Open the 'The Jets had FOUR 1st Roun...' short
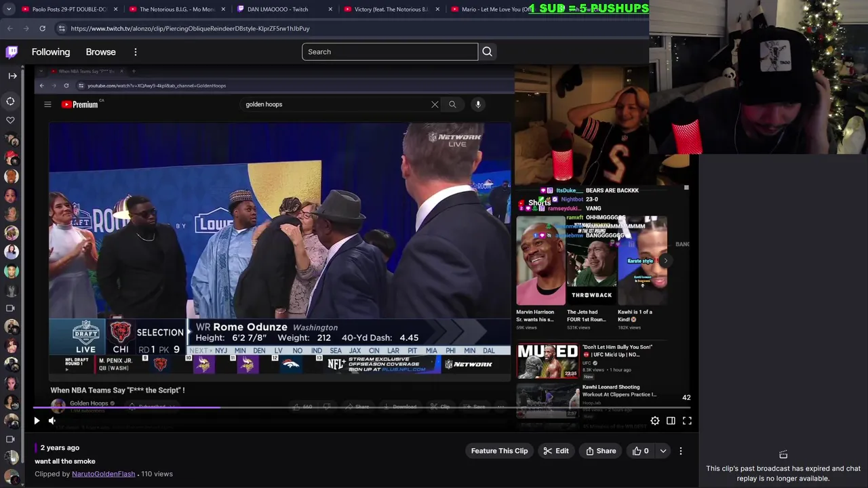The height and width of the screenshot is (488, 868). click(591, 261)
